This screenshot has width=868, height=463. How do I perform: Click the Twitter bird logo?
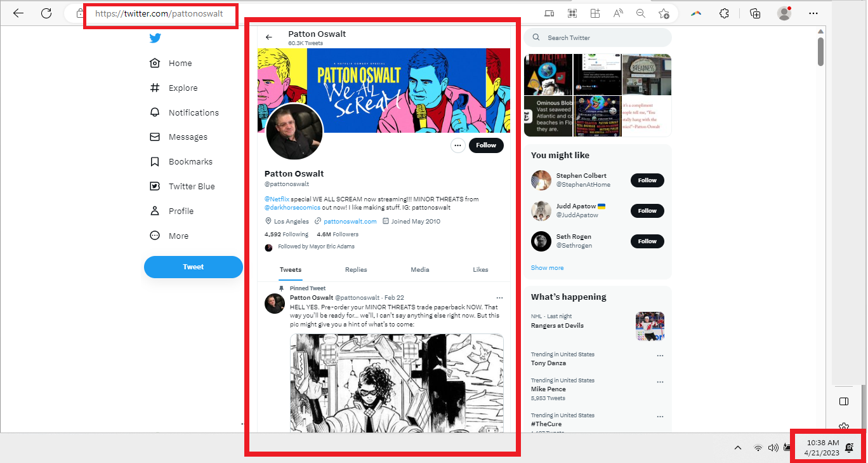[x=155, y=38]
